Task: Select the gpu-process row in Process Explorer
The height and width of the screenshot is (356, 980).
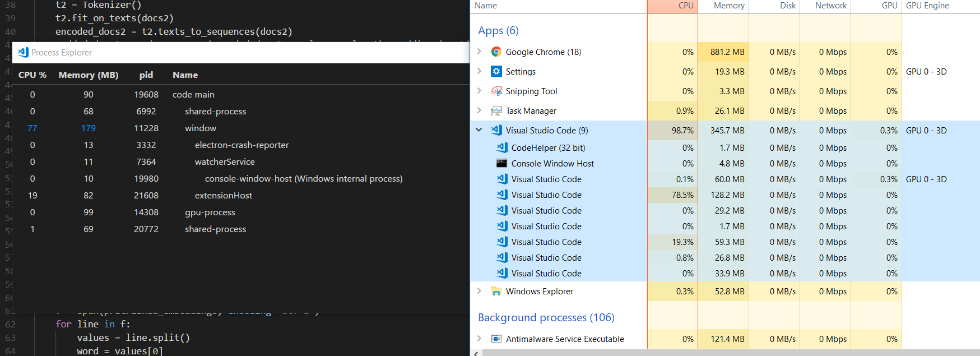Action: (210, 212)
